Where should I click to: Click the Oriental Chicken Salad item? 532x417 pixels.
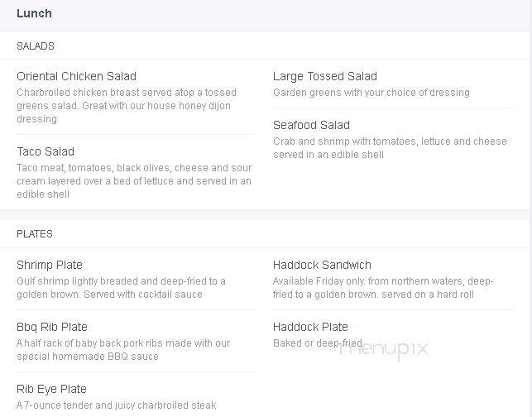tap(77, 76)
